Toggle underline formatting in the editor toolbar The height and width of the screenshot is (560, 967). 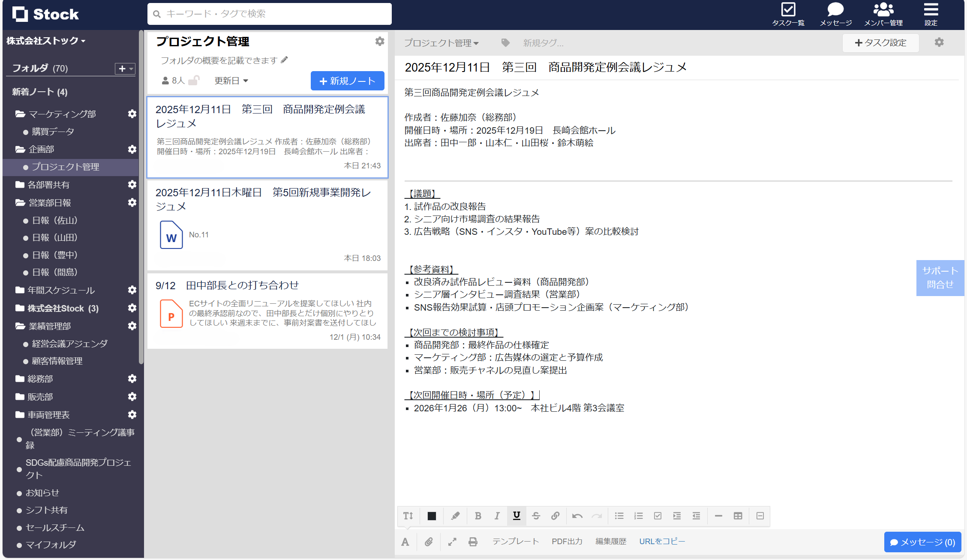tap(517, 516)
